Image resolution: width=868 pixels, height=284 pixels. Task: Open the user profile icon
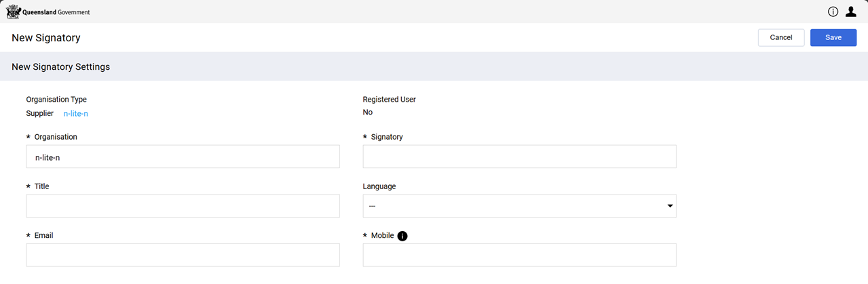click(850, 12)
